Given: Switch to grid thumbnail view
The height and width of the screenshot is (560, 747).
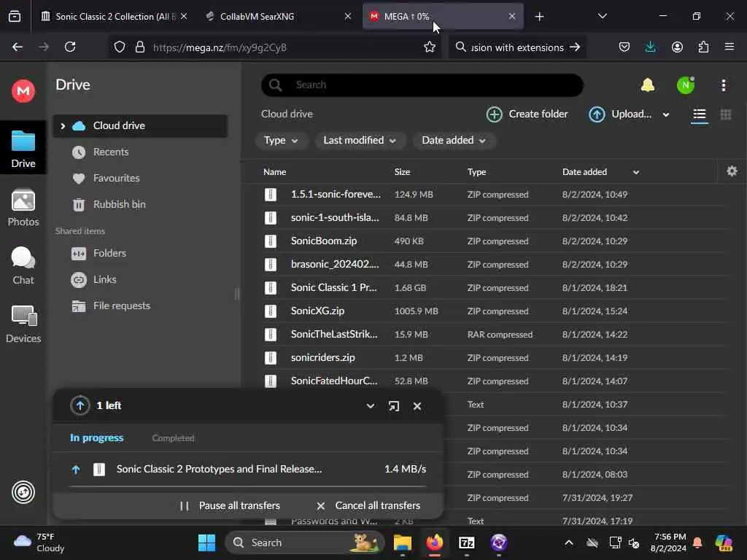Looking at the screenshot, I should 726,114.
